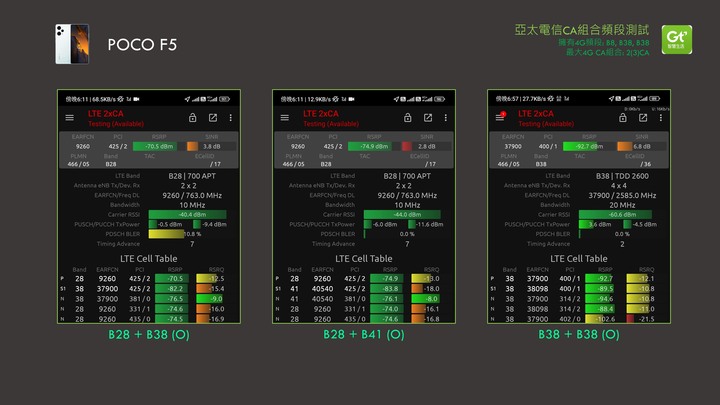The width and height of the screenshot is (720, 405).
Task: Click the '20 MHz' bandwidth value
Action: 622,205
